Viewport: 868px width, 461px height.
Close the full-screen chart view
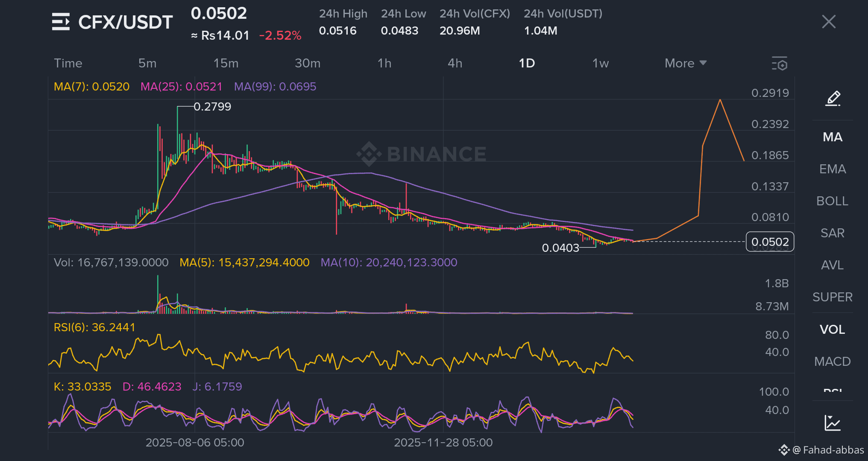pos(829,21)
